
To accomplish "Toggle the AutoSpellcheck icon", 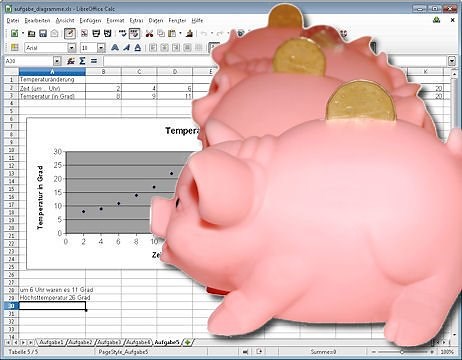I will pyautogui.click(x=134, y=33).
